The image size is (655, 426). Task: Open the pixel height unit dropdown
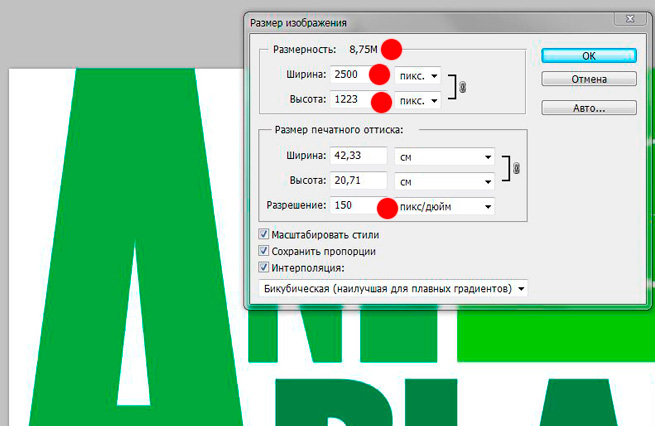417,101
